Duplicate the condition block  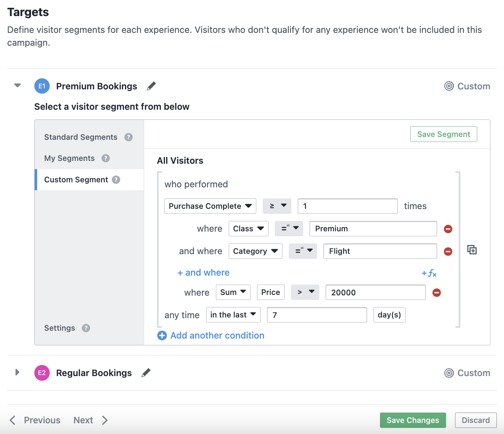coord(472,250)
